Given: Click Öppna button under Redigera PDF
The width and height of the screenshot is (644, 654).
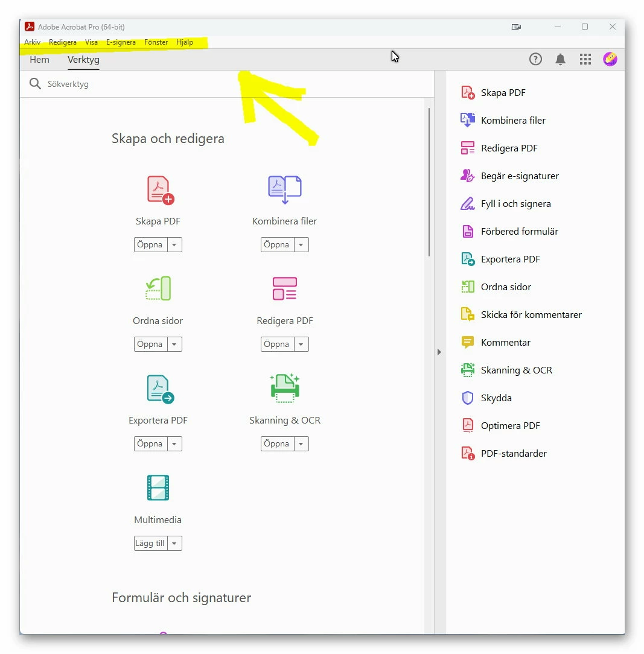Looking at the screenshot, I should coord(277,344).
